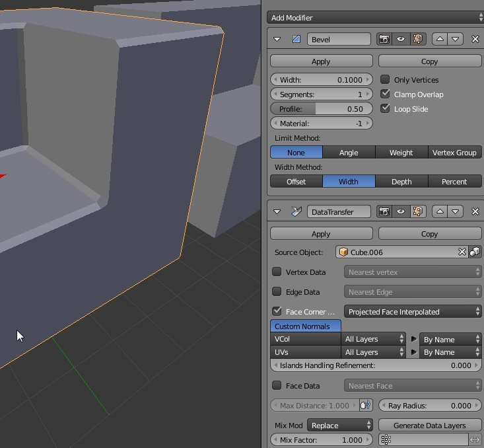Enable Face Data checkbox
This screenshot has height=448, width=484.
pos(277,385)
